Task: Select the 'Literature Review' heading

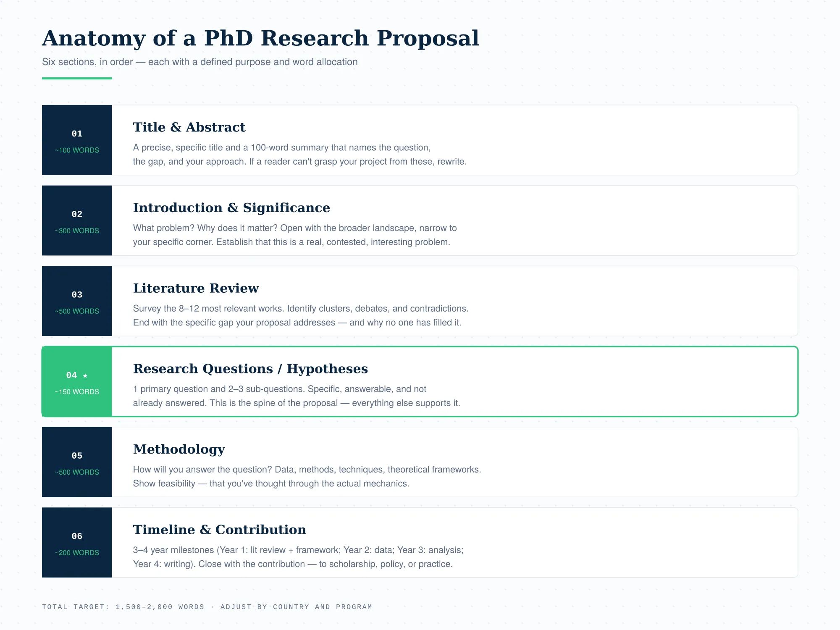Action: pyautogui.click(x=196, y=289)
